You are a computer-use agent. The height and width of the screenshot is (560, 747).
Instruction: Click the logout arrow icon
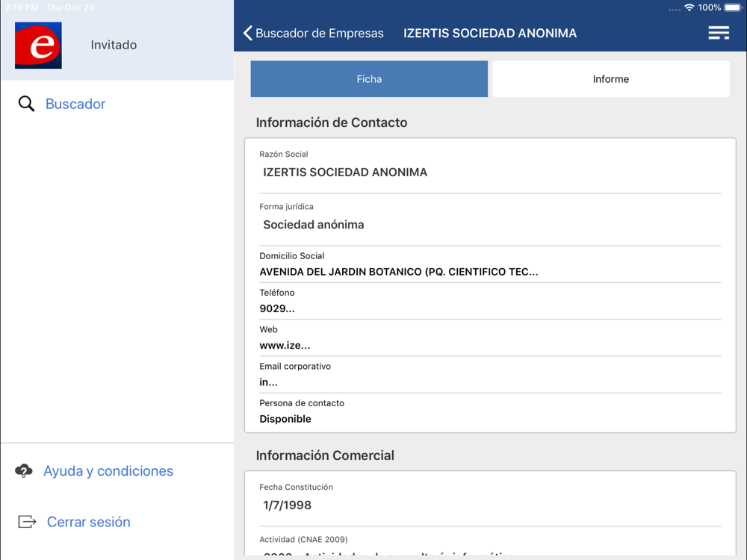[x=27, y=522]
